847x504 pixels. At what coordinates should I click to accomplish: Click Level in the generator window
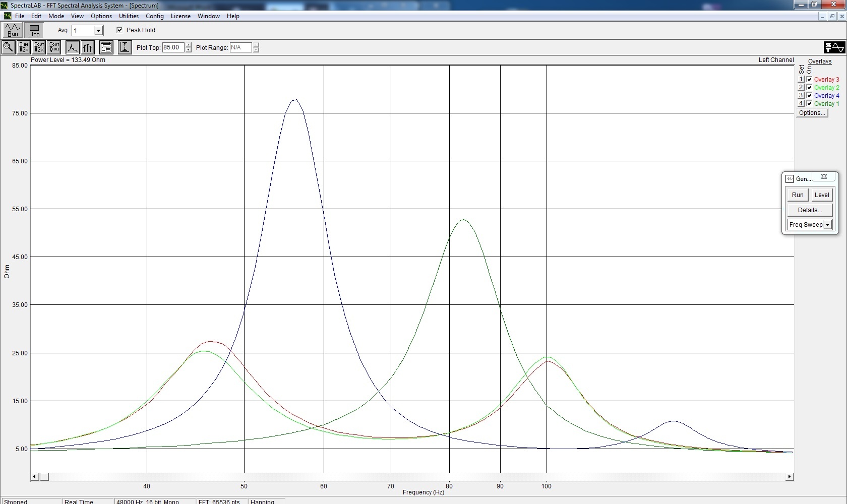pos(822,195)
